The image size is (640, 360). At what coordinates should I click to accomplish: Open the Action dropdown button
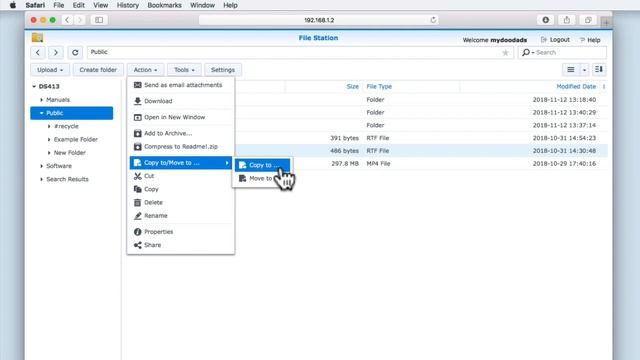(145, 70)
